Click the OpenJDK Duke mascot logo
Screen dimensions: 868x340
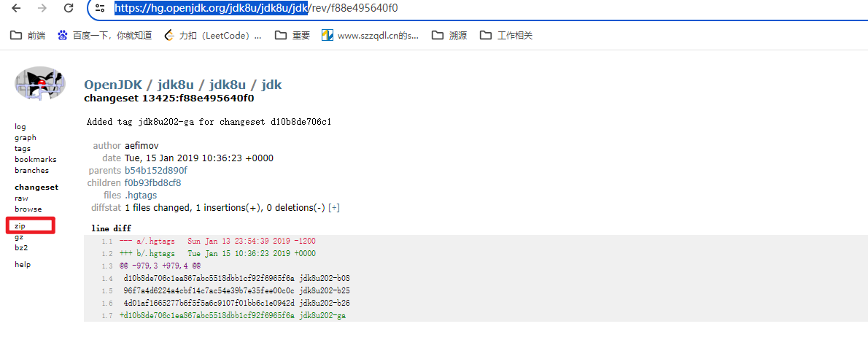(39, 83)
